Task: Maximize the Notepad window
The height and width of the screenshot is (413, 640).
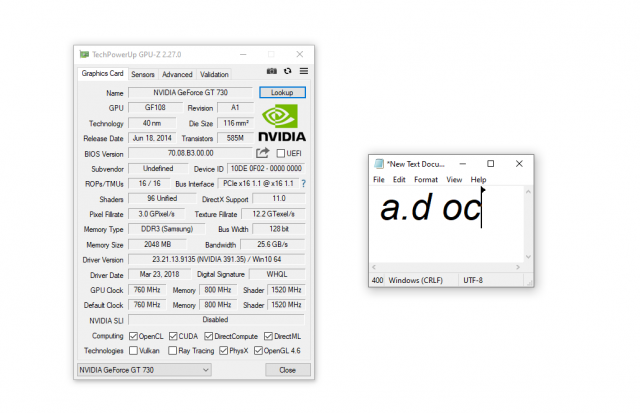Action: 491,164
